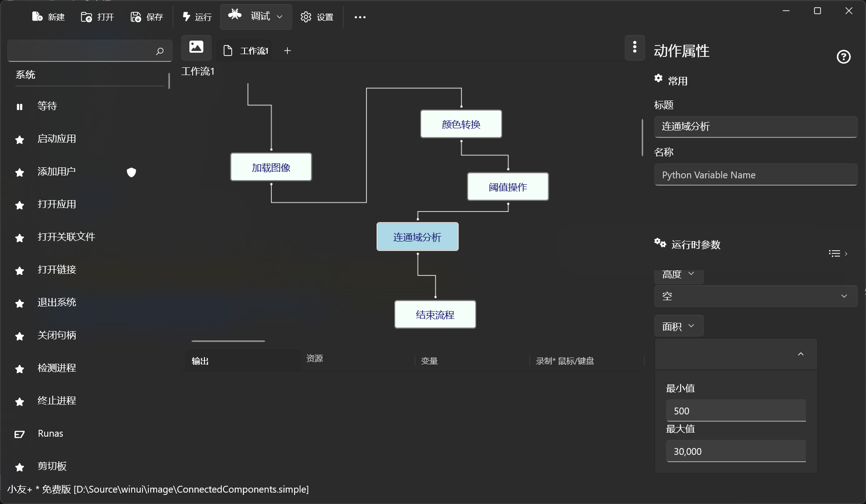Select the 连通域分析 node in the canvas

point(417,237)
